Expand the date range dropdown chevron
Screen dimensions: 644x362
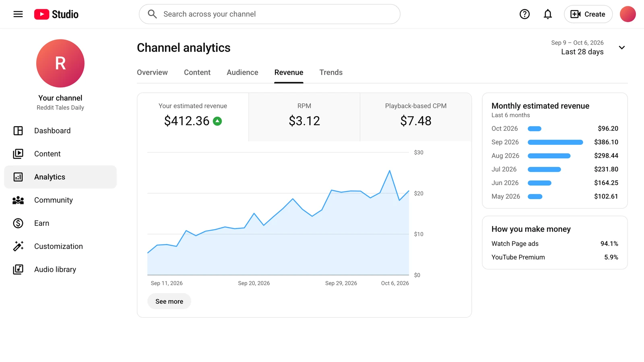622,47
